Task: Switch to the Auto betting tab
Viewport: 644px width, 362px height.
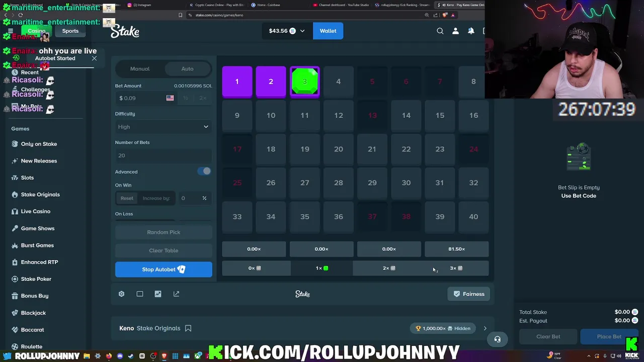Action: (187, 69)
